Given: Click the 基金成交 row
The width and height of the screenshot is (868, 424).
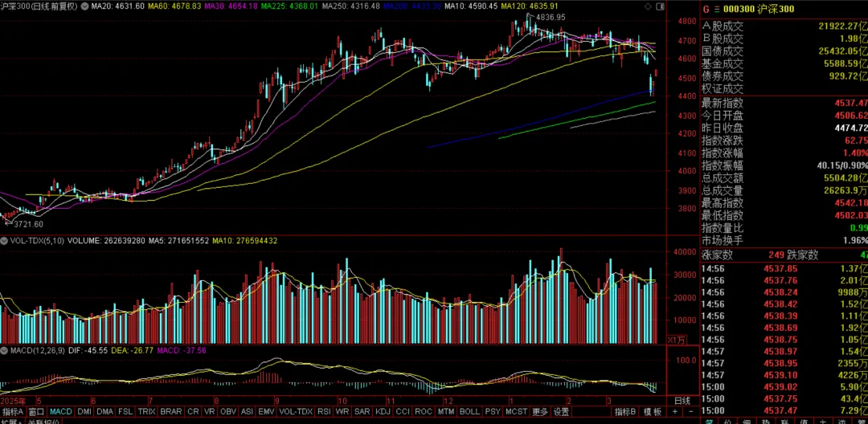Looking at the screenshot, I should pos(784,63).
